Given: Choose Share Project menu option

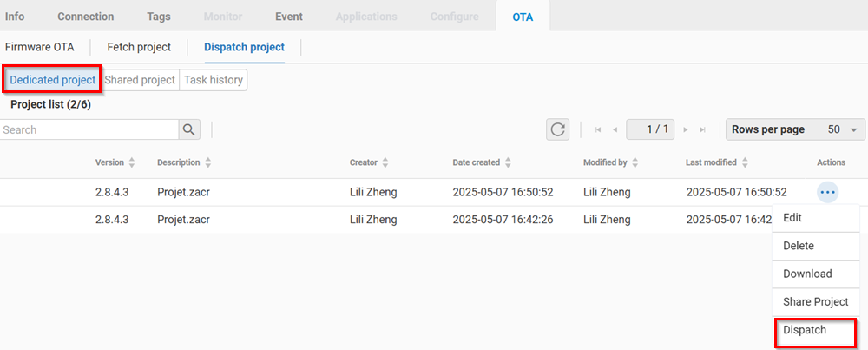Looking at the screenshot, I should tap(815, 301).
